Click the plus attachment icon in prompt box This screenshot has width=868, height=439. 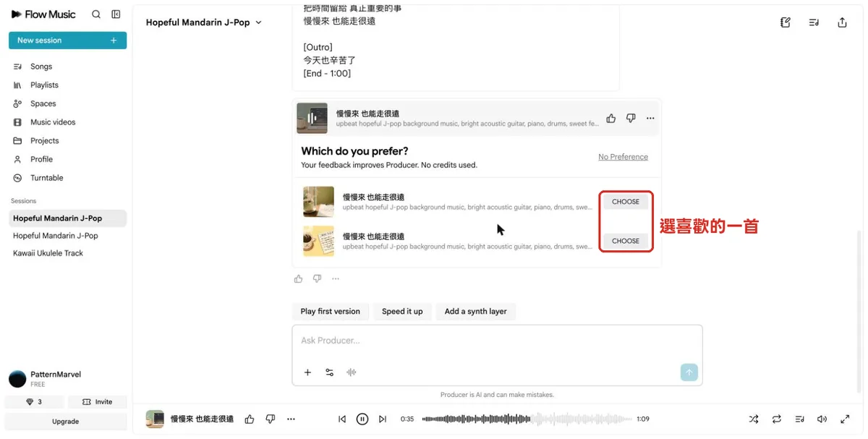tap(307, 372)
